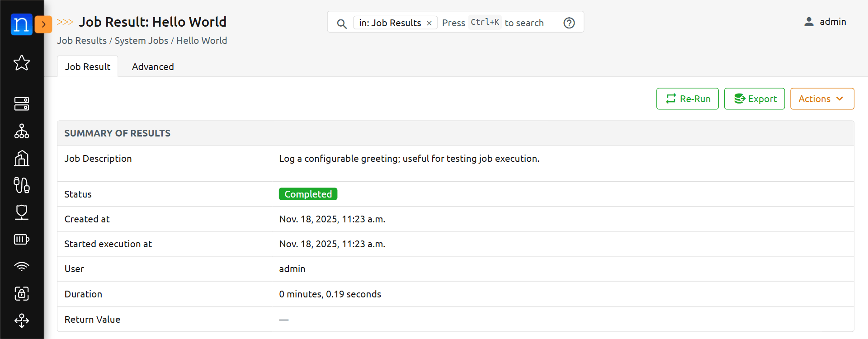868x339 pixels.
Task: Click the battery power sidebar icon
Action: tap(21, 239)
